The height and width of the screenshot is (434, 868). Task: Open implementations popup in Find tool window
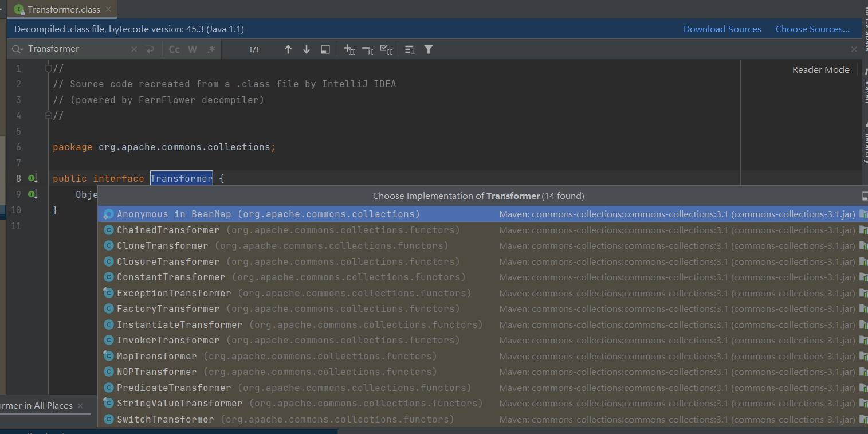tap(864, 196)
